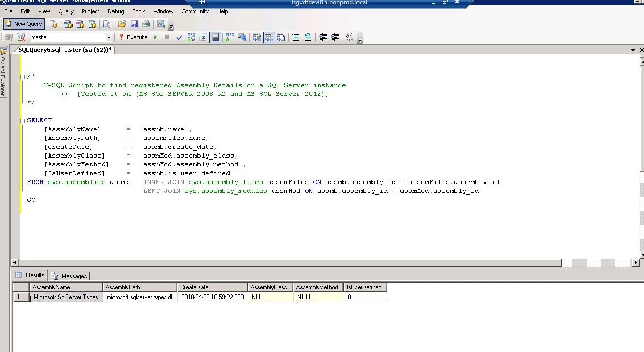This screenshot has width=644, height=352.
Task: Select row 1 by its row header
Action: (21, 297)
